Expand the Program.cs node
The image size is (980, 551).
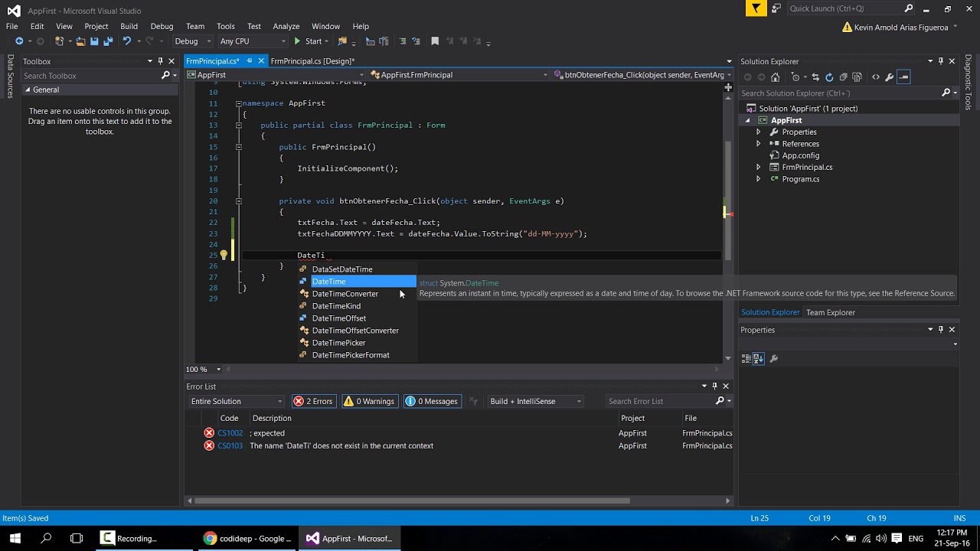(758, 179)
